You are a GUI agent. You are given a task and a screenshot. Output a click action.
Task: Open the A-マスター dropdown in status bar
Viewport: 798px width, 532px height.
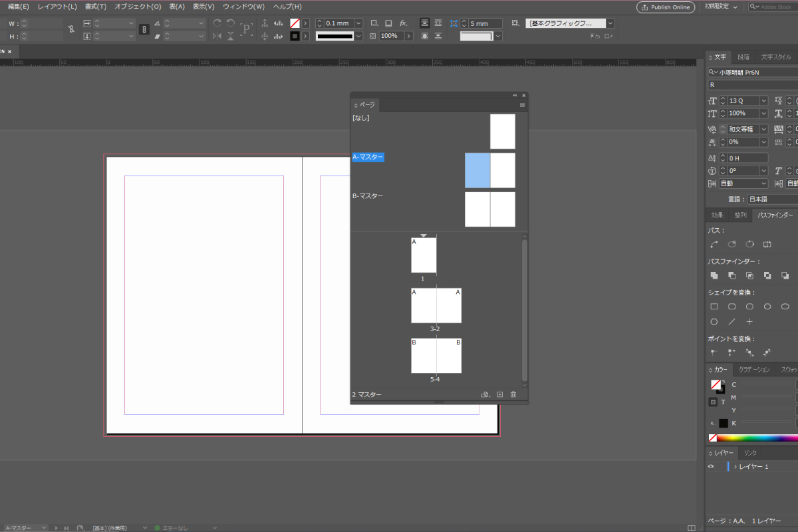43,527
